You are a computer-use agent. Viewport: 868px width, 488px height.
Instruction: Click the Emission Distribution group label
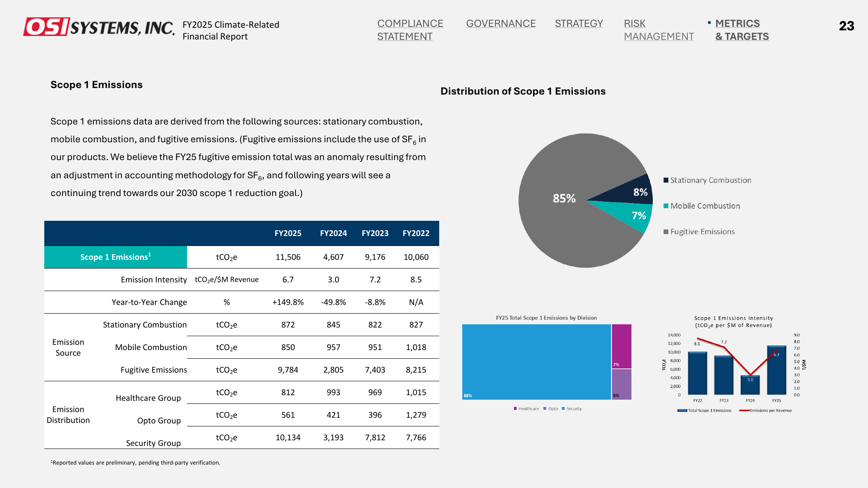[68, 415]
